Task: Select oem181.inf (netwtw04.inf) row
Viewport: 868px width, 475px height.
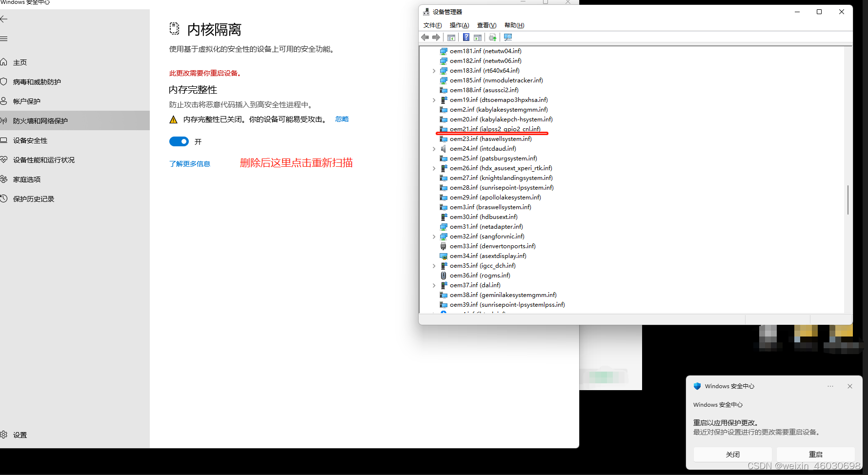Action: [x=481, y=51]
